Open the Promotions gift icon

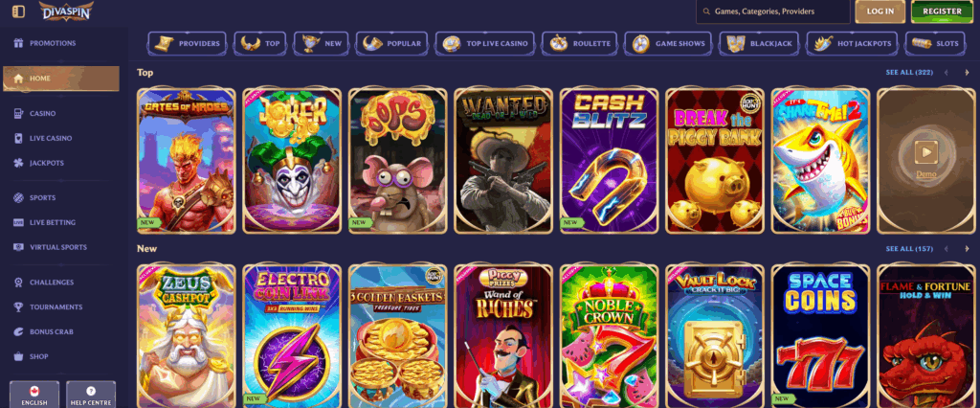[x=18, y=43]
